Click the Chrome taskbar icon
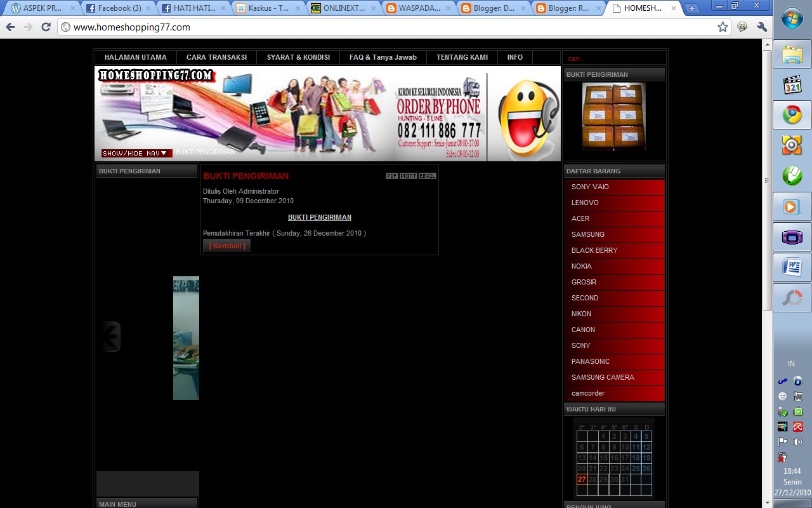The image size is (812, 508). point(792,115)
